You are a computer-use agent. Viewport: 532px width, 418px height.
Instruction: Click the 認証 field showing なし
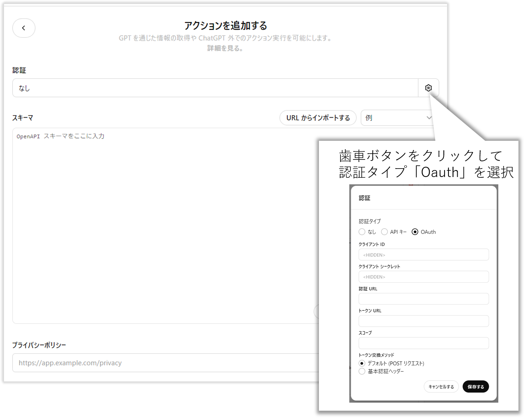click(215, 88)
